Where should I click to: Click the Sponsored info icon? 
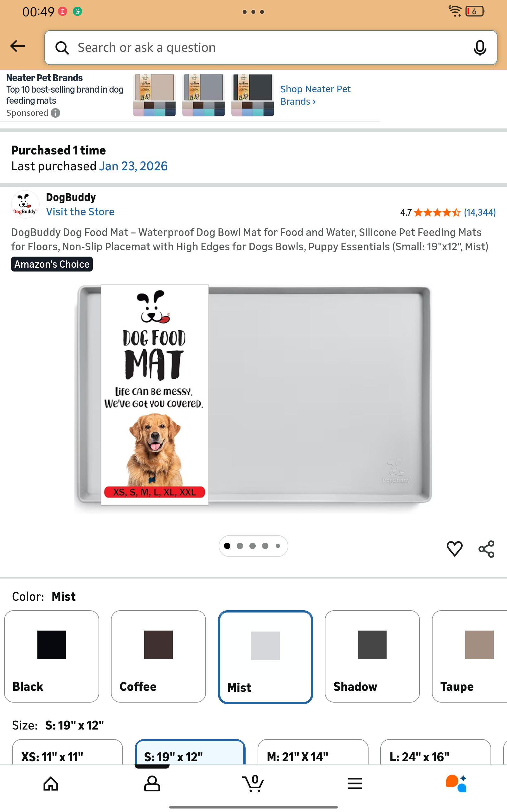[56, 113]
